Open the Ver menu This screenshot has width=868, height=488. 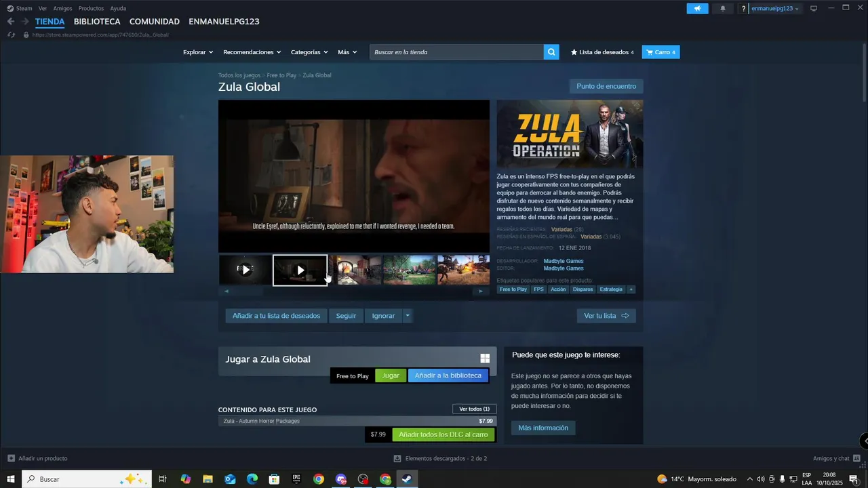pos(43,8)
